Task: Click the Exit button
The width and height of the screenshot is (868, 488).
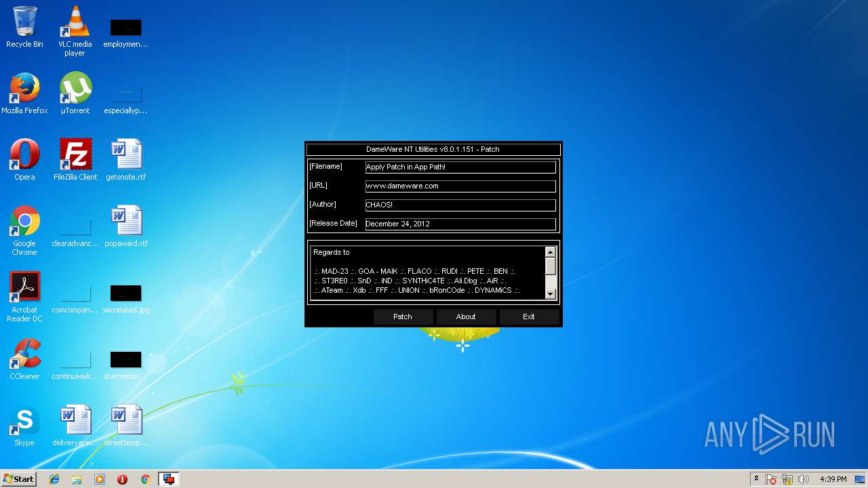Action: [529, 317]
